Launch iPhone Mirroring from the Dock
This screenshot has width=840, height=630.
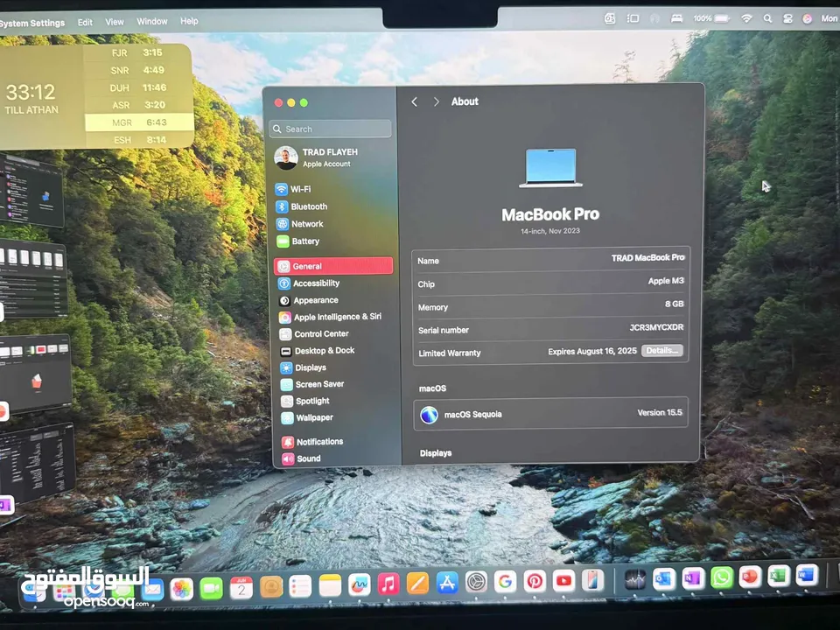point(592,579)
